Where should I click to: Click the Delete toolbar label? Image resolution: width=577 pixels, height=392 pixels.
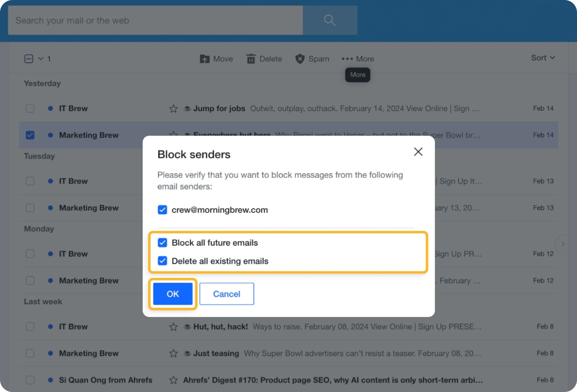(270, 58)
